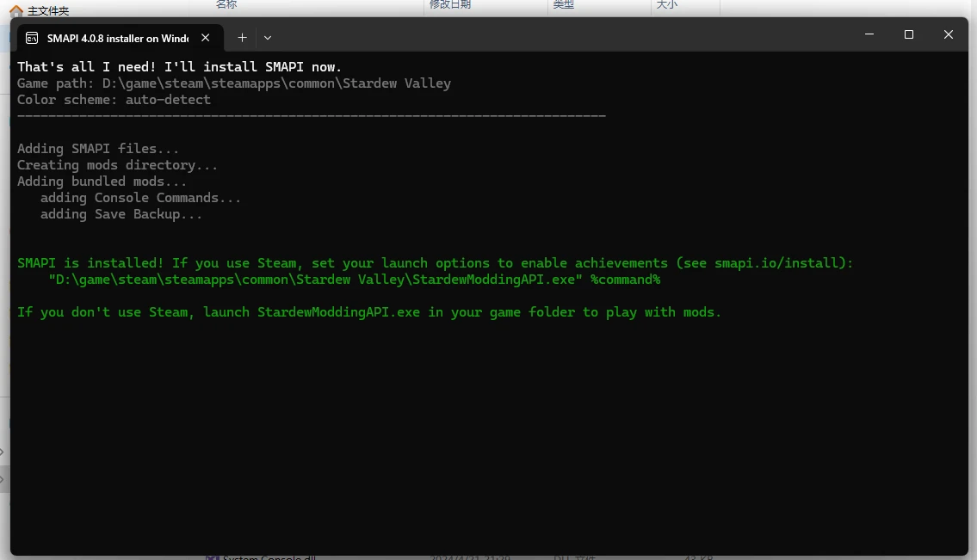The height and width of the screenshot is (560, 977).
Task: Sort by 类型 column in File Explorer
Action: pyautogui.click(x=563, y=5)
